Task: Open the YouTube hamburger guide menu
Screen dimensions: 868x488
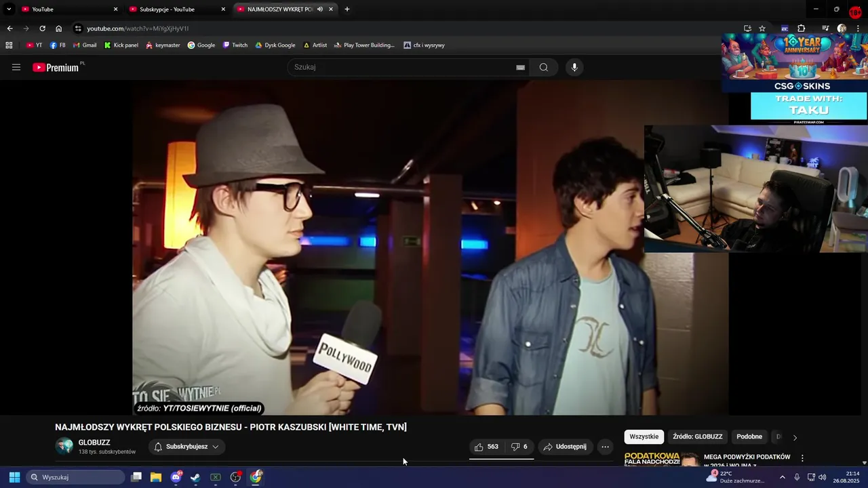Action: (16, 67)
